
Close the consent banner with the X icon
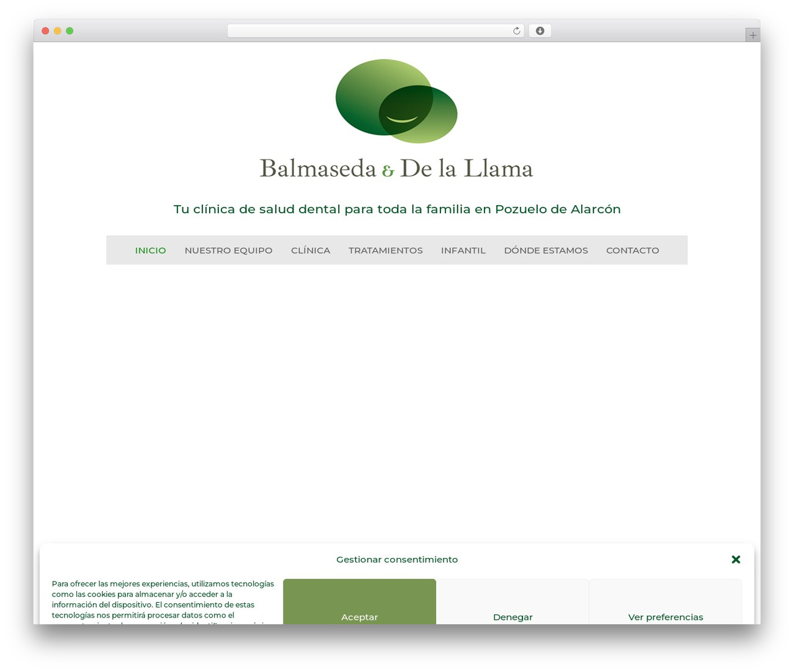(736, 559)
